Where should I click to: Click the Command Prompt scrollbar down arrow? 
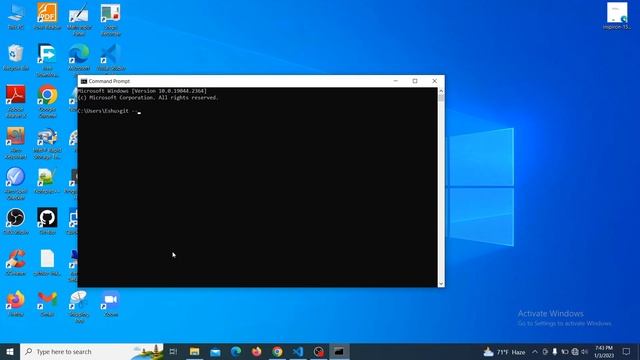click(x=441, y=284)
